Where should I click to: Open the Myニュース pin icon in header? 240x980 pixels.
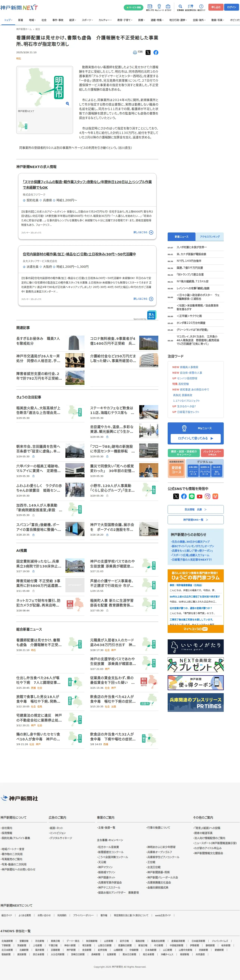[159, 7]
